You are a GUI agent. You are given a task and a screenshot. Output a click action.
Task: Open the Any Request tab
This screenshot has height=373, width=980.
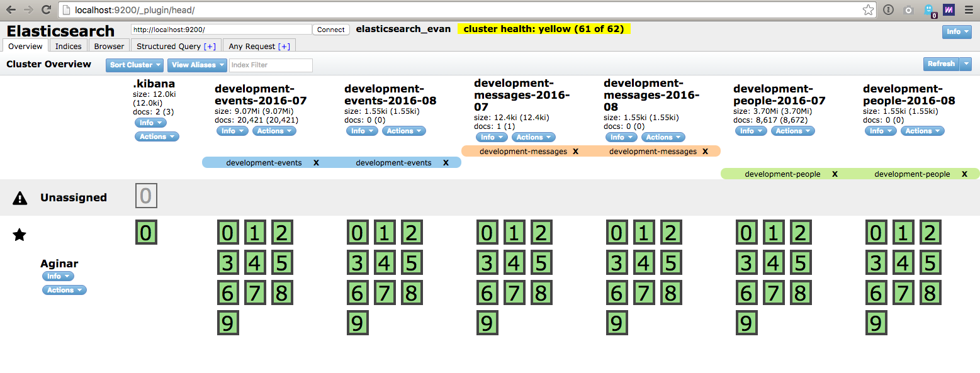pyautogui.click(x=259, y=46)
